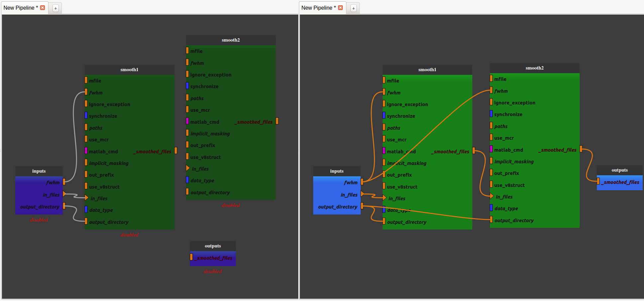Click mfile plug on left smooth2 node
This screenshot has height=301, width=644.
point(187,50)
